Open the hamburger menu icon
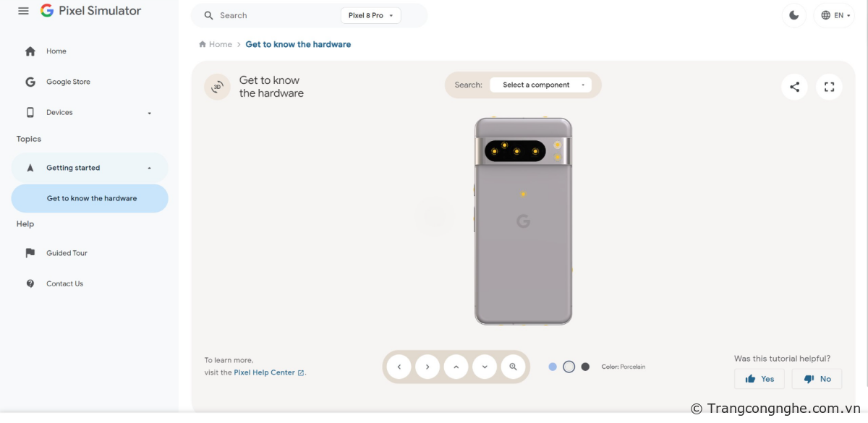 coord(23,11)
